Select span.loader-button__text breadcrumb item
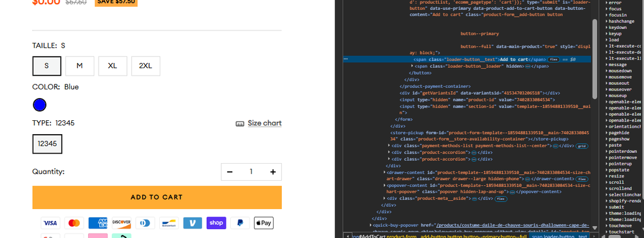The height and width of the screenshot is (238, 644). (x=560, y=236)
